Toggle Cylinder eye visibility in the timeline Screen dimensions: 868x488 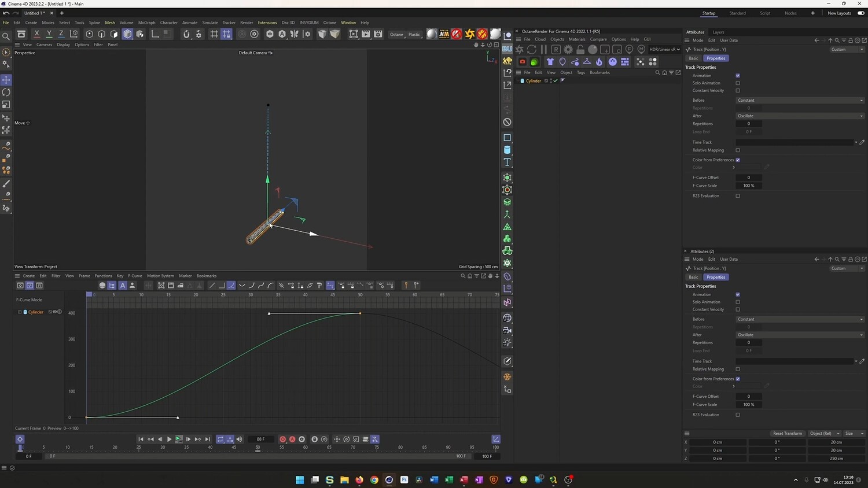tap(54, 312)
